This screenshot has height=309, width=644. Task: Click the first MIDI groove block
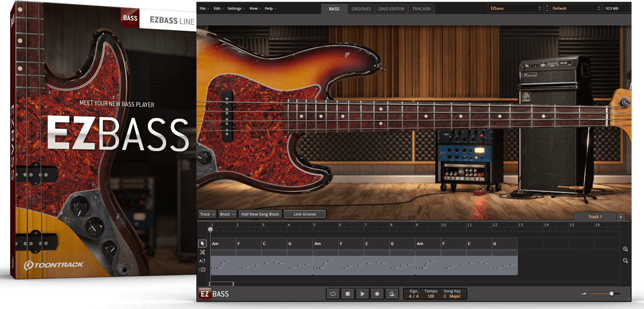coord(261,263)
